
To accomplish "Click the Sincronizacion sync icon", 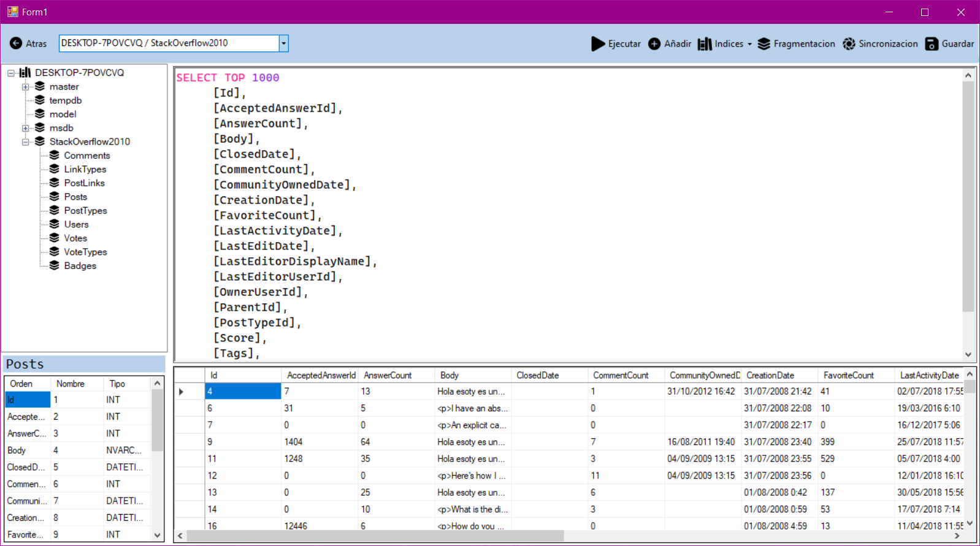I will tap(849, 44).
